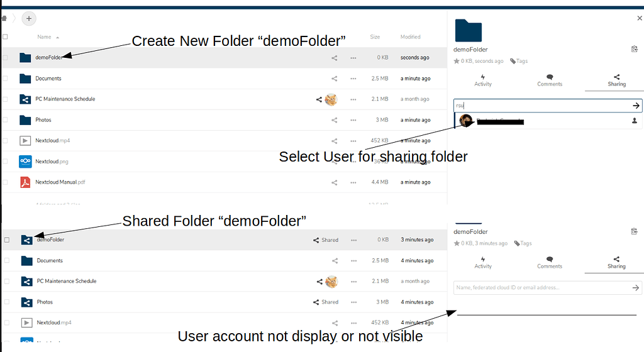This screenshot has width=644, height=352.
Task: Select the suggested user below the 'rsu' field
Action: click(x=548, y=121)
